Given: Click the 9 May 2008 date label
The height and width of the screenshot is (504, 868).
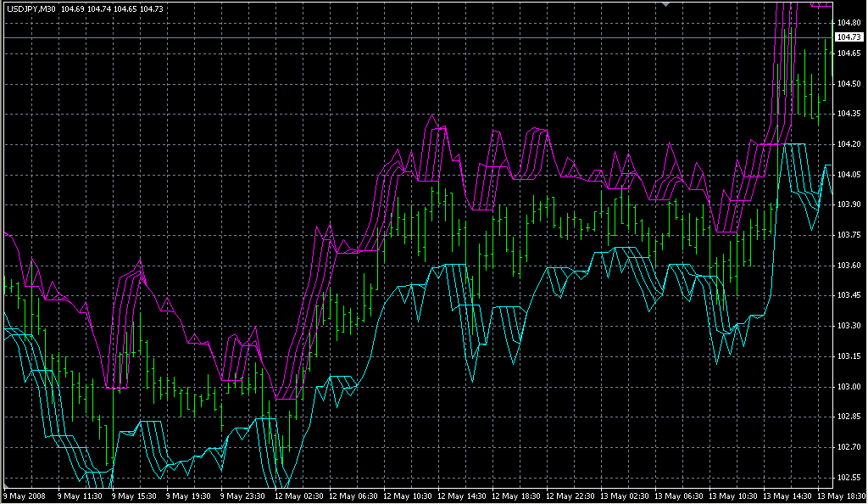Looking at the screenshot, I should pos(24,496).
